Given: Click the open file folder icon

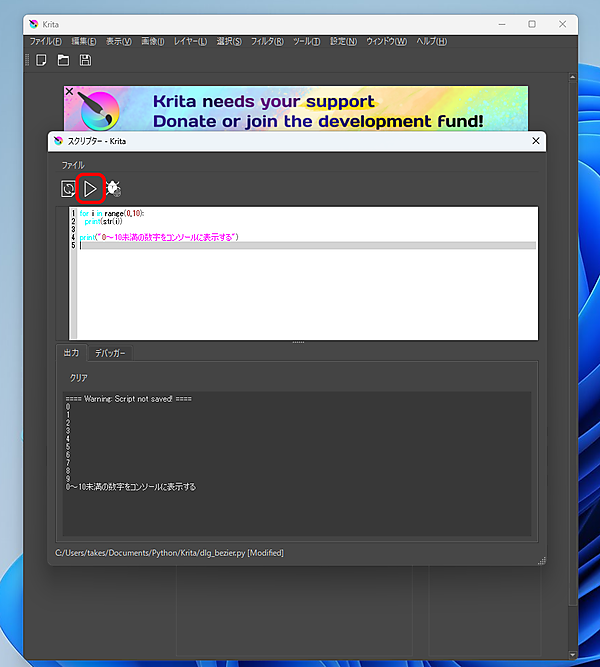Looking at the screenshot, I should (x=63, y=61).
